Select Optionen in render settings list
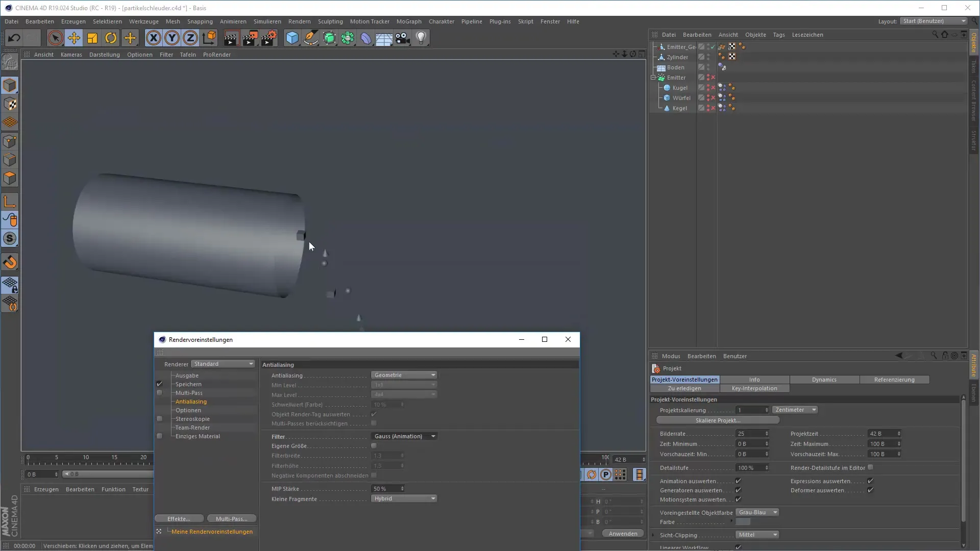Image resolution: width=980 pixels, height=551 pixels. (188, 410)
